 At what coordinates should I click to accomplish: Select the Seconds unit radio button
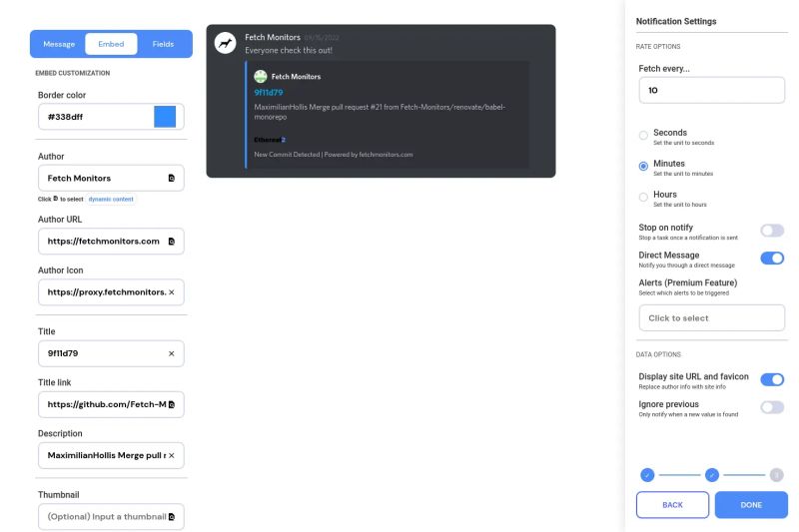coord(643,136)
